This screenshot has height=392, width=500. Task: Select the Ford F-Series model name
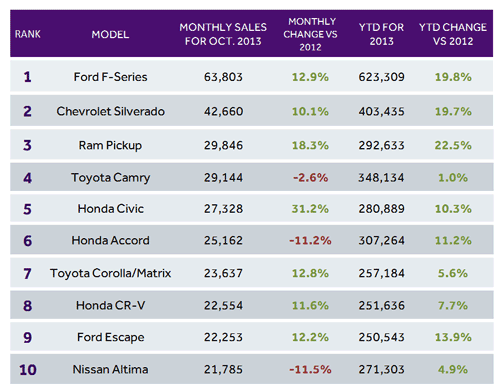(x=110, y=77)
